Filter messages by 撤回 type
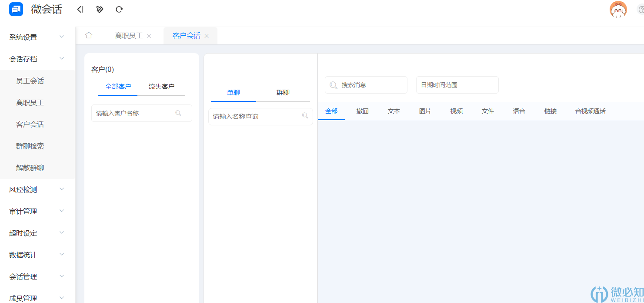 pos(363,111)
